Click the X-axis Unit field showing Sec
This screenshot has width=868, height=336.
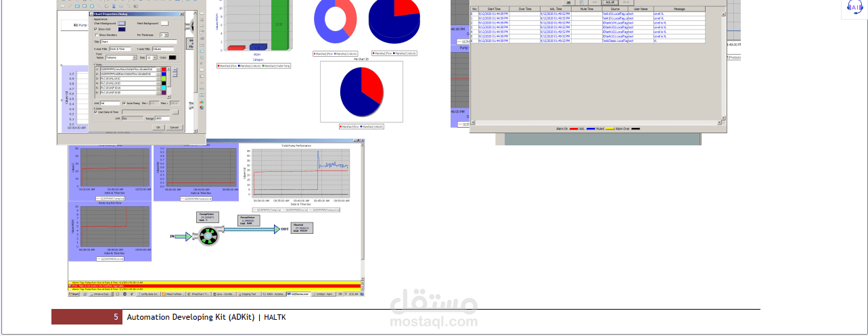click(133, 118)
